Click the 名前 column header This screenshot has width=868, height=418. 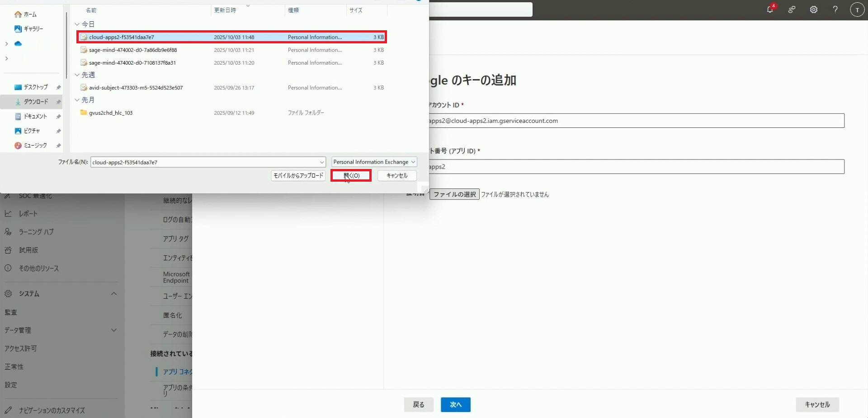(91, 10)
